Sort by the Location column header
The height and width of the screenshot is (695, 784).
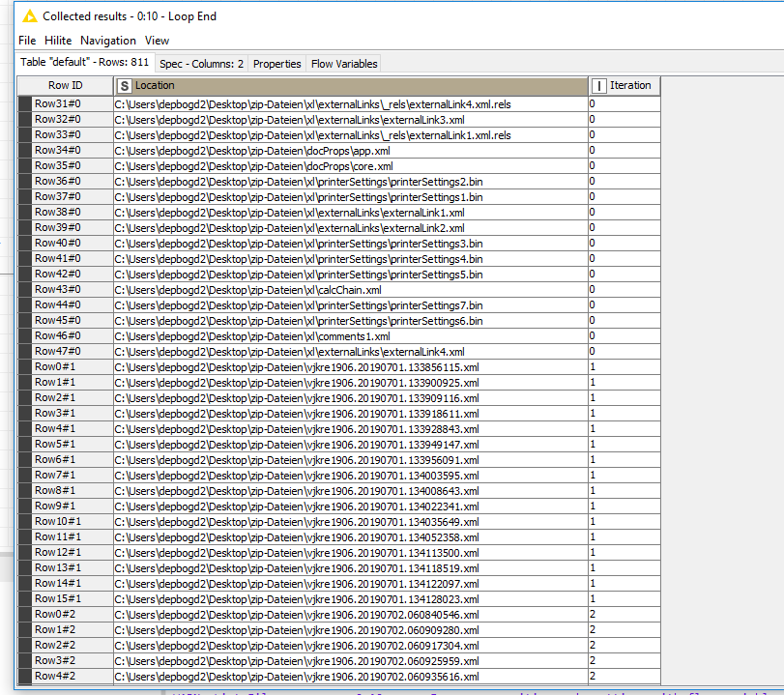pos(351,85)
